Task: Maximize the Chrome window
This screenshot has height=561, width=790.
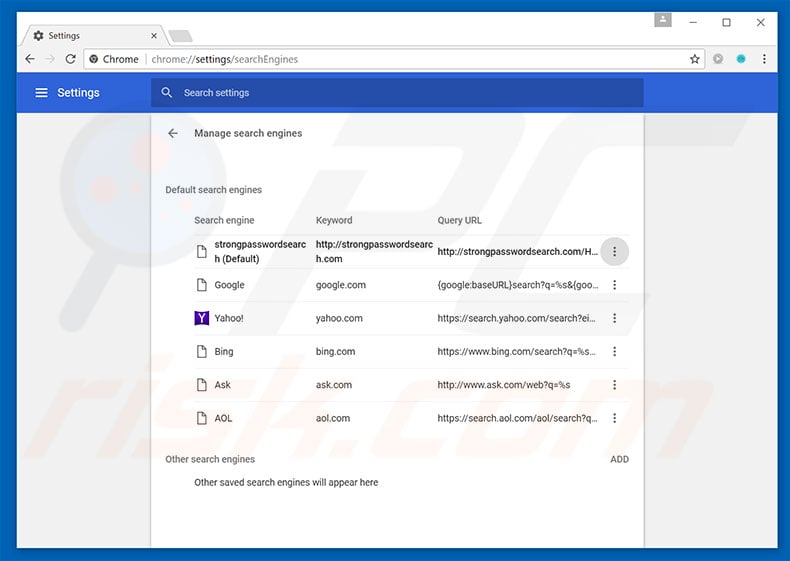Action: coord(727,22)
